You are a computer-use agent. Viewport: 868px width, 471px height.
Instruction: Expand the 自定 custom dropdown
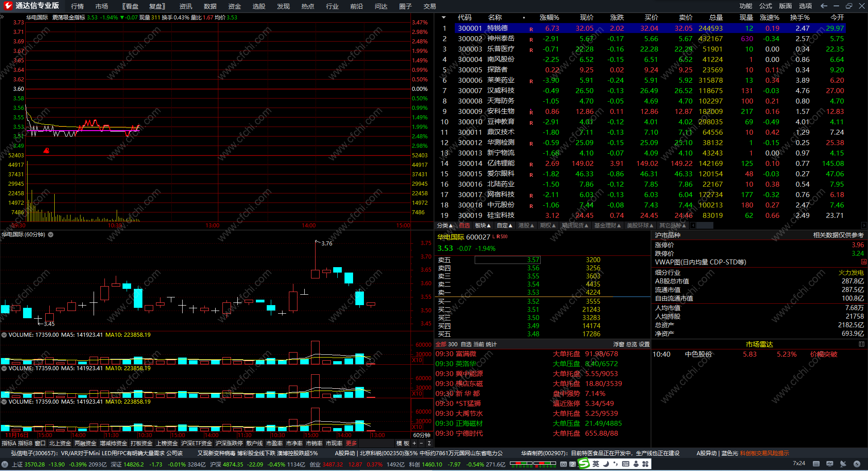[505, 226]
